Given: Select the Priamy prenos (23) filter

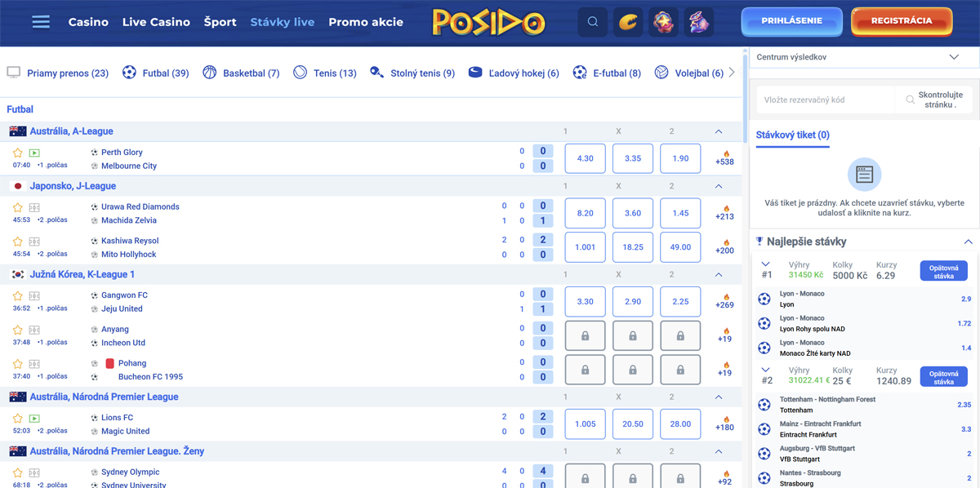Looking at the screenshot, I should click(57, 73).
